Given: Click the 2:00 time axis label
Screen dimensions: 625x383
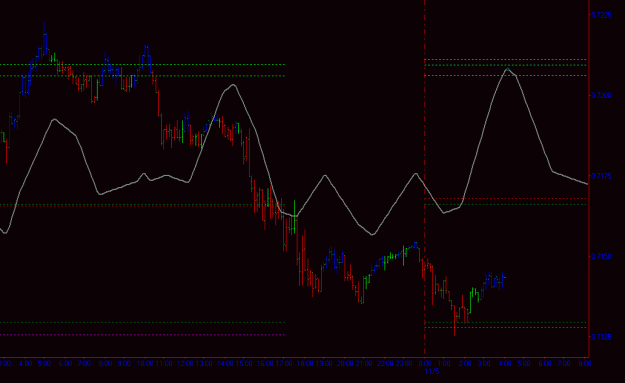Looking at the screenshot, I should tap(465, 363).
